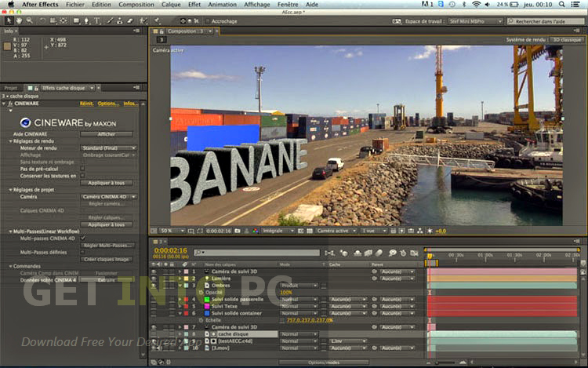Select the Rotation tool
This screenshot has height=368, width=588.
pos(43,21)
